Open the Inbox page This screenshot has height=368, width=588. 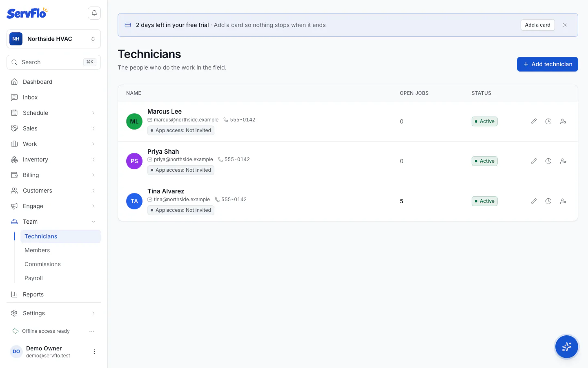coord(54,97)
